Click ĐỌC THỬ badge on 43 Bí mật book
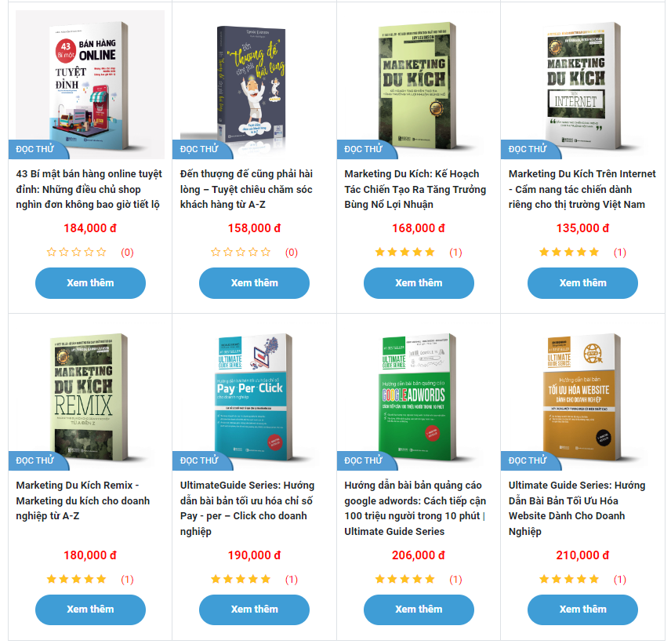This screenshot has width=671, height=644. pyautogui.click(x=35, y=149)
